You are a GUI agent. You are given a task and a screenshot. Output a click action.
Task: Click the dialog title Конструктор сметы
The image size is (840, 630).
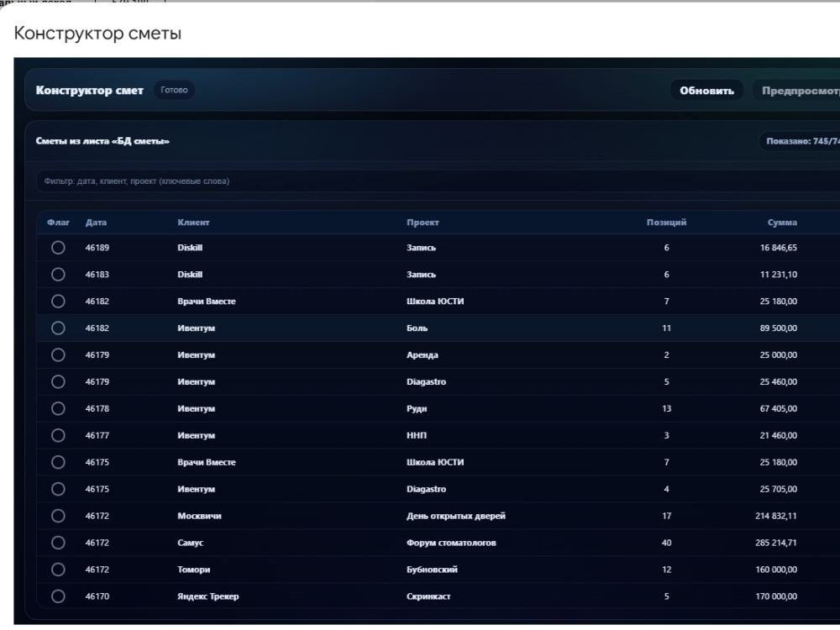point(97,34)
